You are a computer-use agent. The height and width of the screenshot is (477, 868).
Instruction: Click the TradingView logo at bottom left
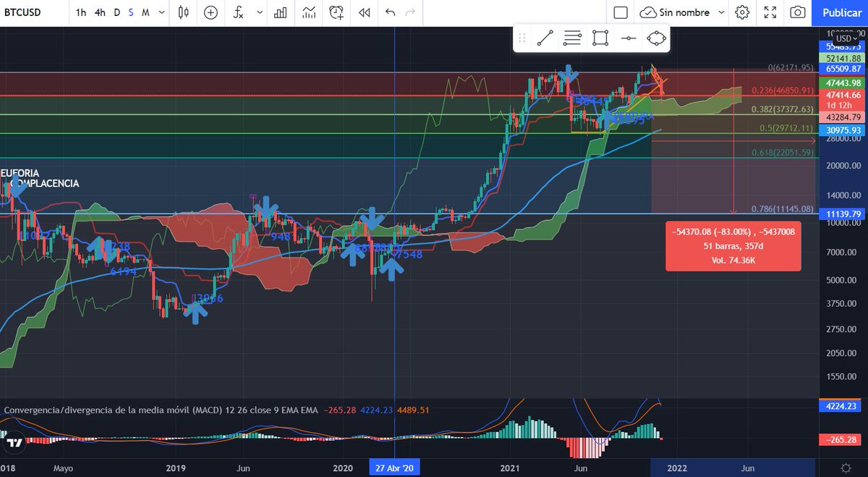click(13, 442)
